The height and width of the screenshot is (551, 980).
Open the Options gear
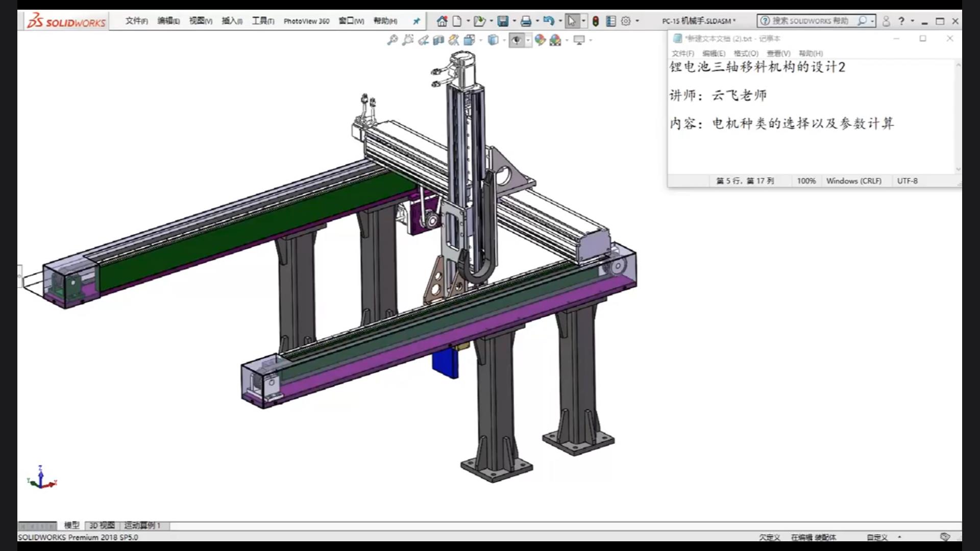pyautogui.click(x=626, y=21)
